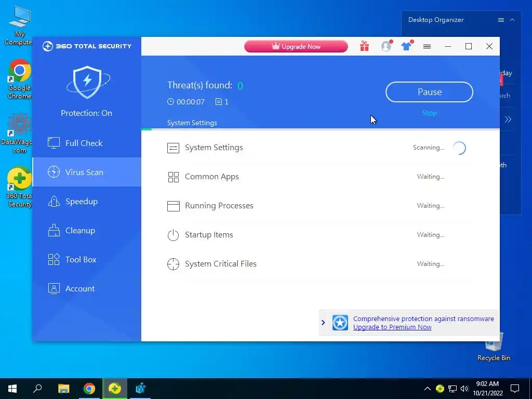Viewport: 532px width, 399px height.
Task: Open Google Chrome desktop shortcut
Action: coord(19,79)
